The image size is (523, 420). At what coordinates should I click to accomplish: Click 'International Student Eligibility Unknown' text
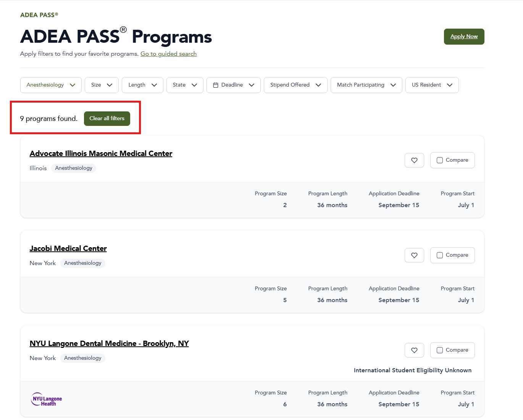413,370
